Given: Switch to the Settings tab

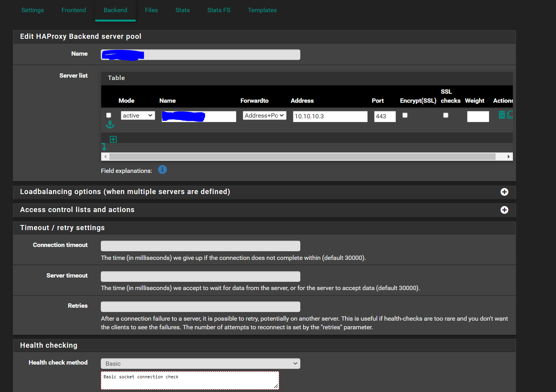Looking at the screenshot, I should 33,10.
